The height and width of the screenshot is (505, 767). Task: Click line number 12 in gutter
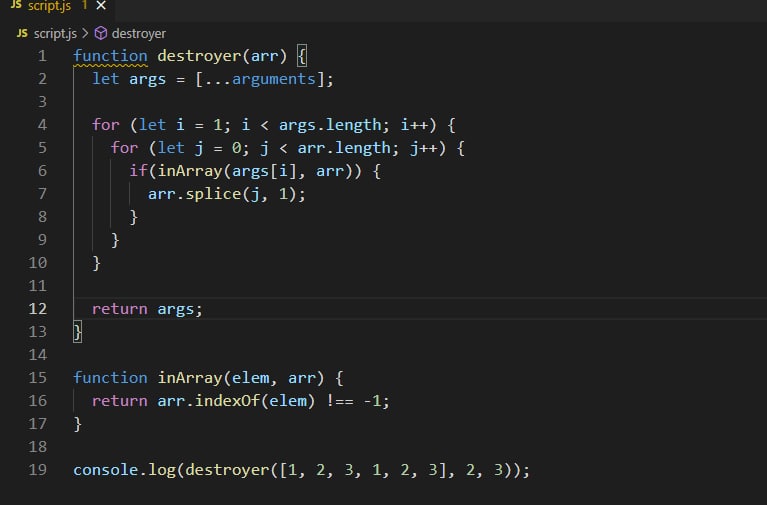(x=38, y=309)
